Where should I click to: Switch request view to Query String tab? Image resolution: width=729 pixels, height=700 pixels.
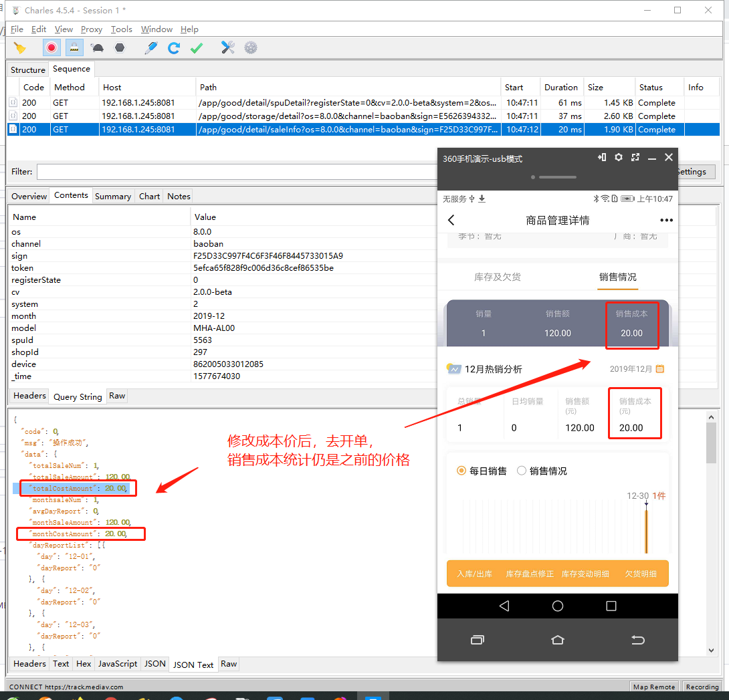click(78, 397)
